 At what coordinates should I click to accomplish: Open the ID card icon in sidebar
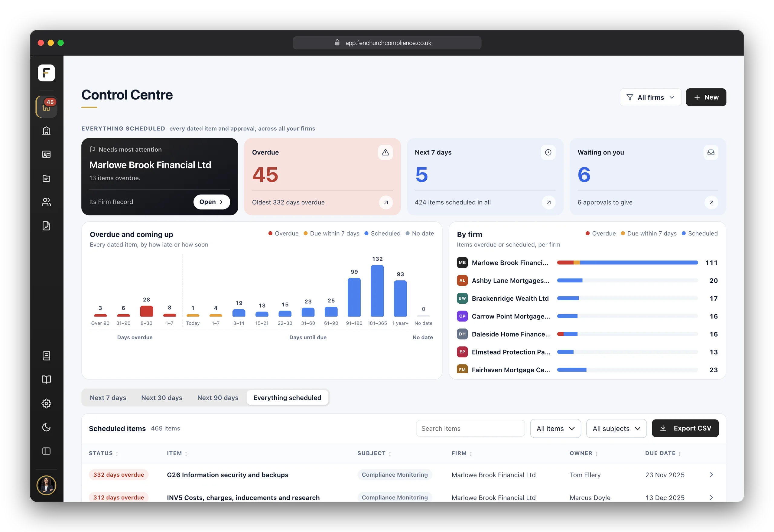46,154
